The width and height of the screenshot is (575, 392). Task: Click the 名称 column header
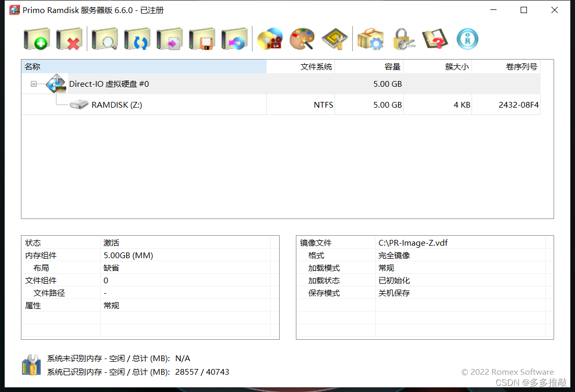pos(31,66)
